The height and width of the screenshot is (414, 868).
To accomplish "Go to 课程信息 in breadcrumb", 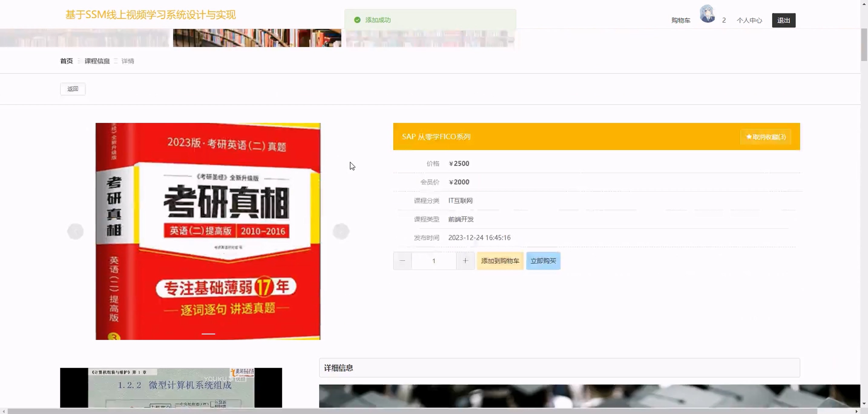I will (97, 61).
